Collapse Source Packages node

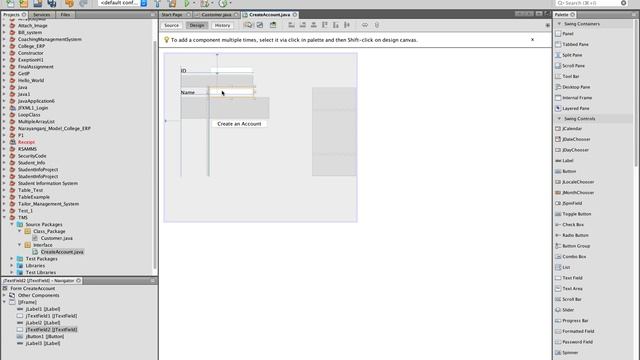coord(12,224)
